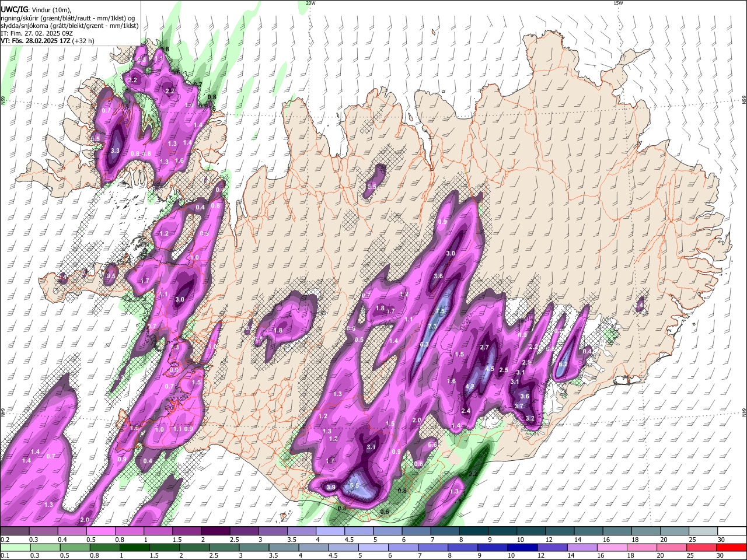
Task: Click the 'slydda/snjókoma' legend description line
Action: [69, 26]
